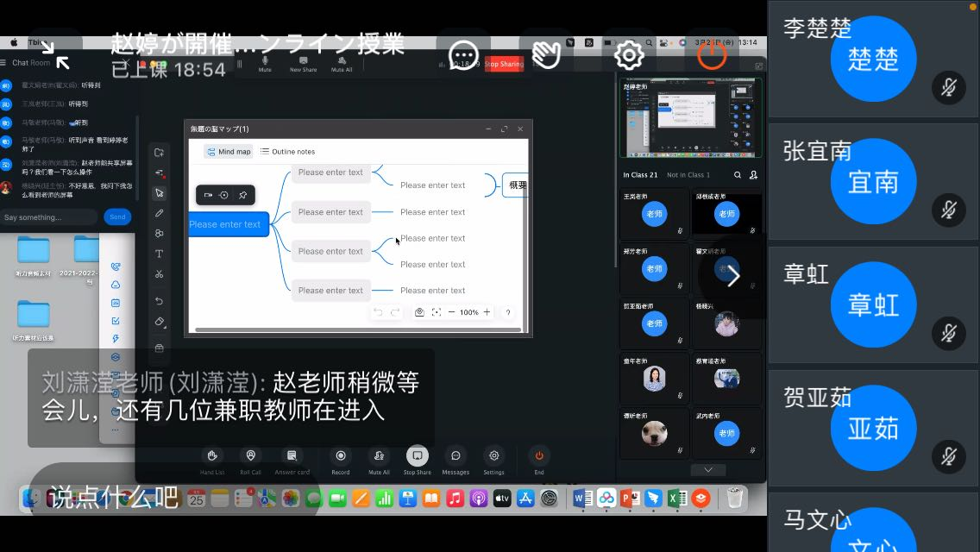Click the Record button in the bottom toolbar
Image resolution: width=980 pixels, height=552 pixels.
click(x=341, y=460)
